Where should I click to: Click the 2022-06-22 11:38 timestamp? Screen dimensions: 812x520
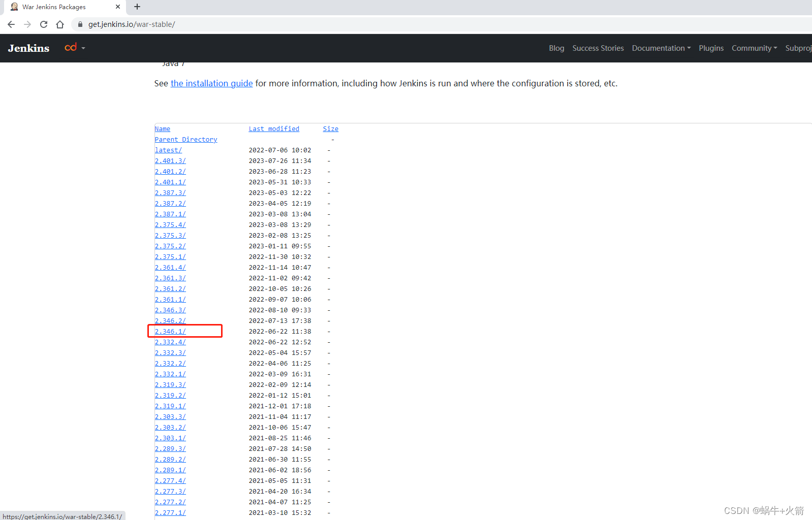[280, 332]
